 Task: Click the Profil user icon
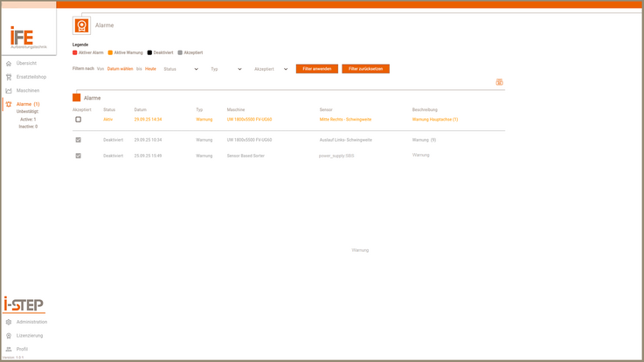(9, 349)
